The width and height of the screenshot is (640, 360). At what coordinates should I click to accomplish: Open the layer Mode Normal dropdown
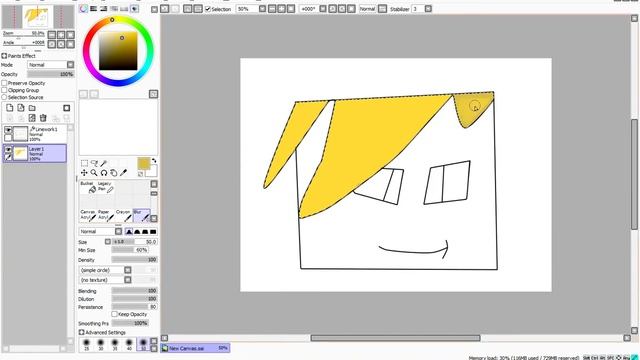click(51, 65)
